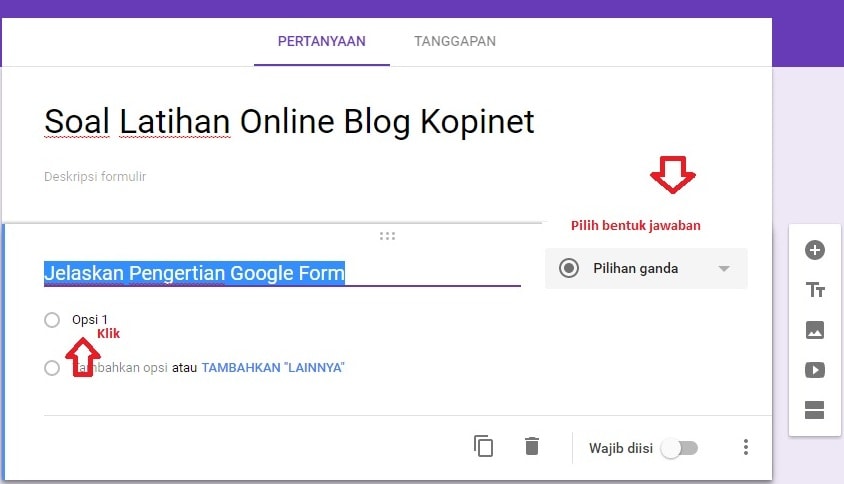The image size is (844, 484).
Task: Switch to the TANGGAPAN tab
Action: [455, 41]
